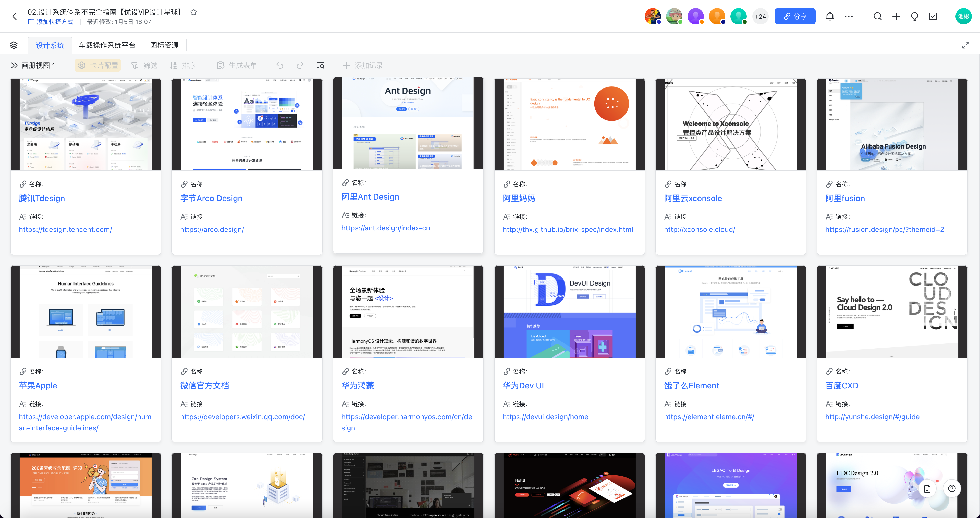Image resolution: width=980 pixels, height=518 pixels.
Task: Open the 阿里fusion card title
Action: click(844, 198)
